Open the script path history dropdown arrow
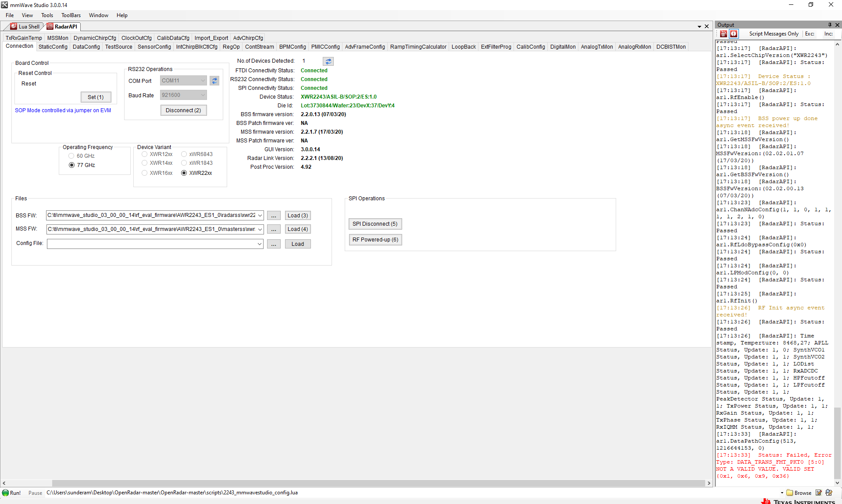842x504 pixels. [782, 493]
